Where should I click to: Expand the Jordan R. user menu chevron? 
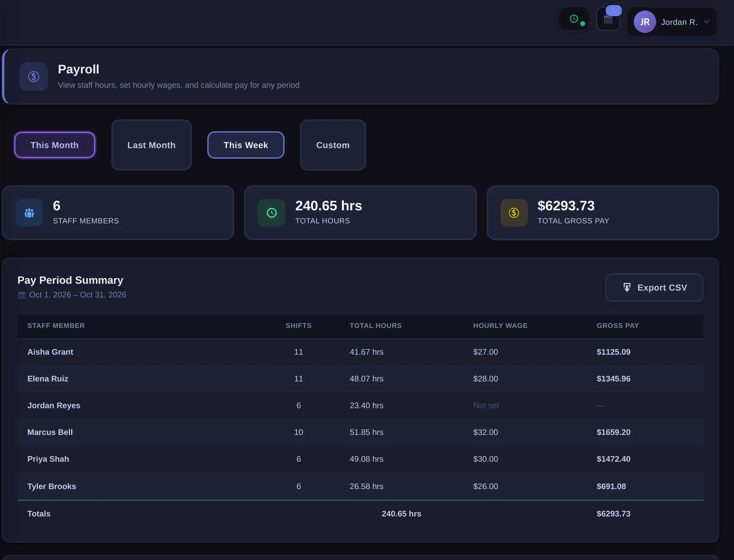(706, 22)
